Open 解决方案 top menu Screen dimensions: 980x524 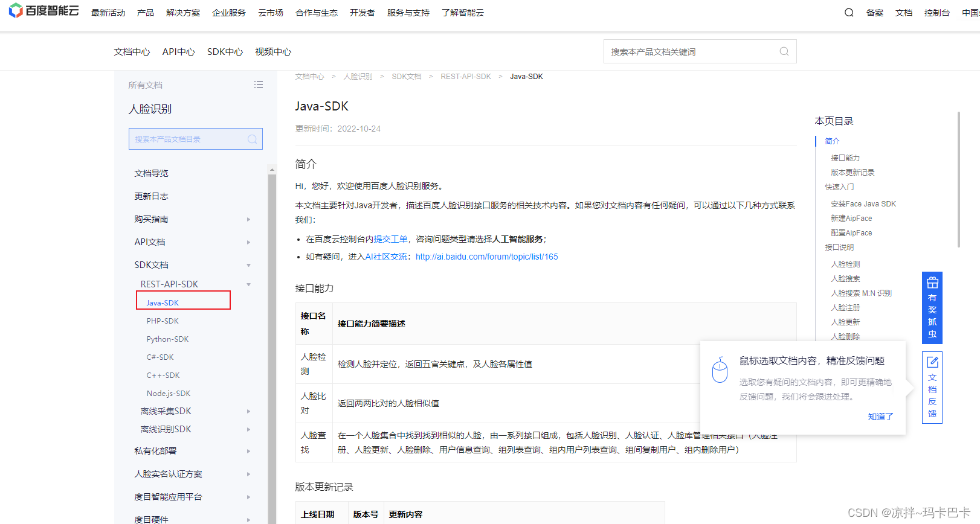[183, 13]
